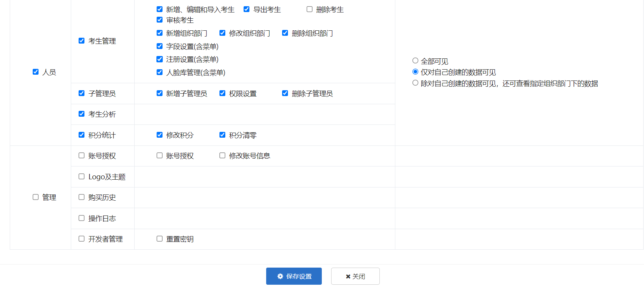The width and height of the screenshot is (644, 289).
Task: Disable the 人脸库管理(含菜单) checkbox
Action: coord(160,72)
